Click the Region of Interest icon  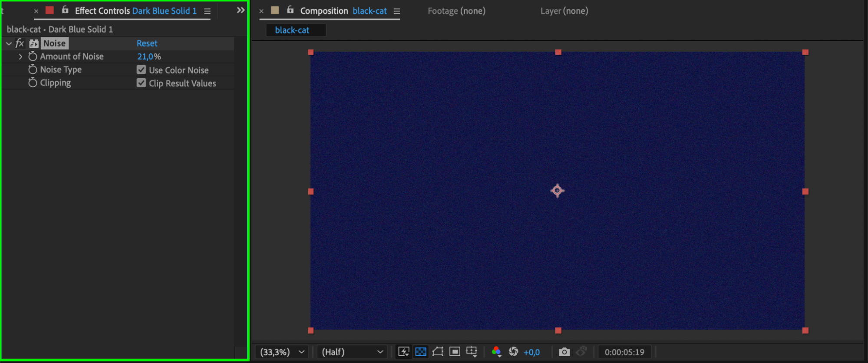pos(455,352)
